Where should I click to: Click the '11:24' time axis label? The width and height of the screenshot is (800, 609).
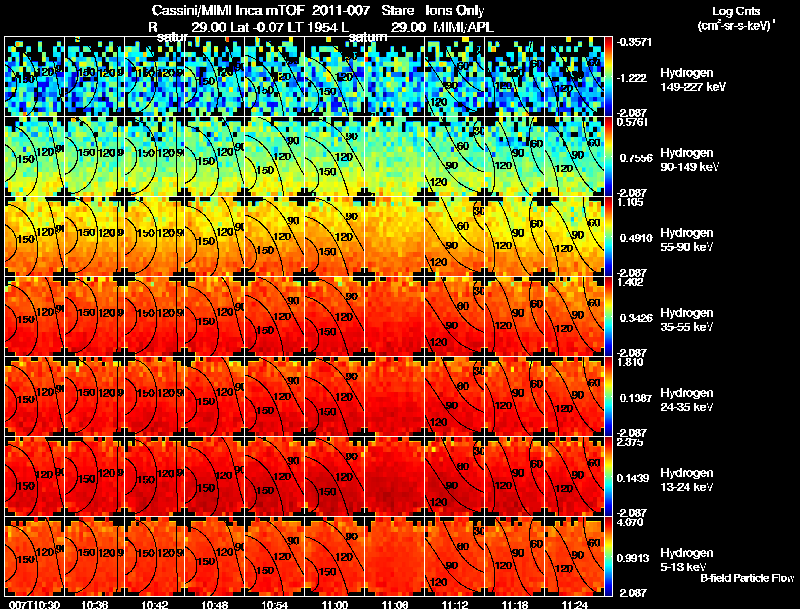coord(574,604)
